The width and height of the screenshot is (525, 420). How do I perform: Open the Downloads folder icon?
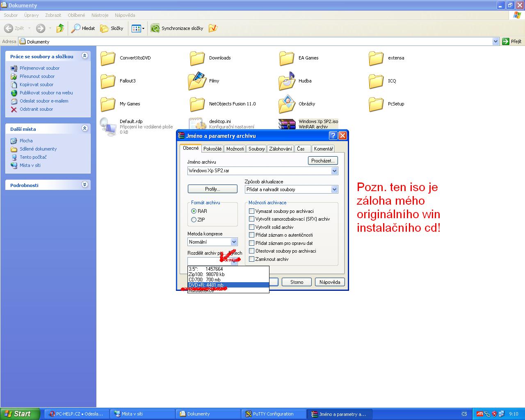[x=197, y=58]
